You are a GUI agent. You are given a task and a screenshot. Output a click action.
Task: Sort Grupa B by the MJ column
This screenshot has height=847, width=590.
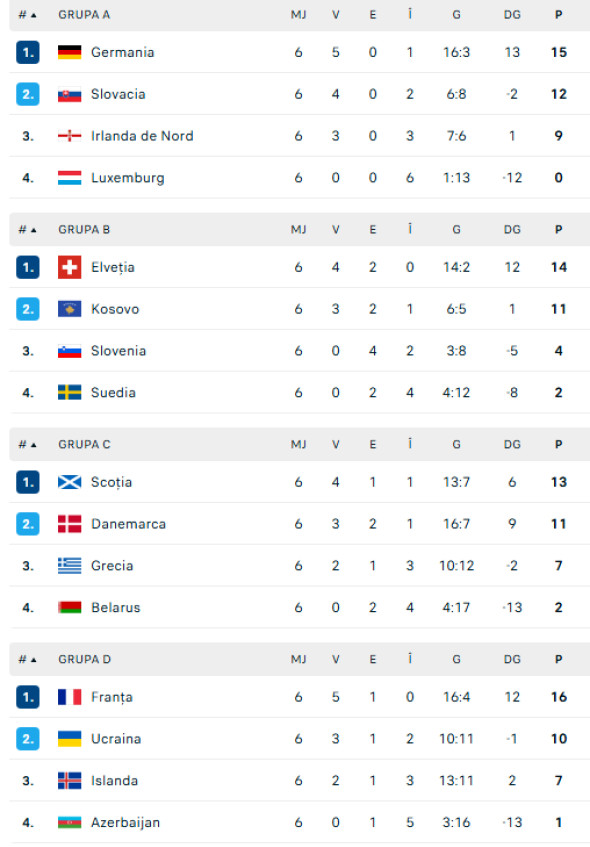tap(298, 229)
